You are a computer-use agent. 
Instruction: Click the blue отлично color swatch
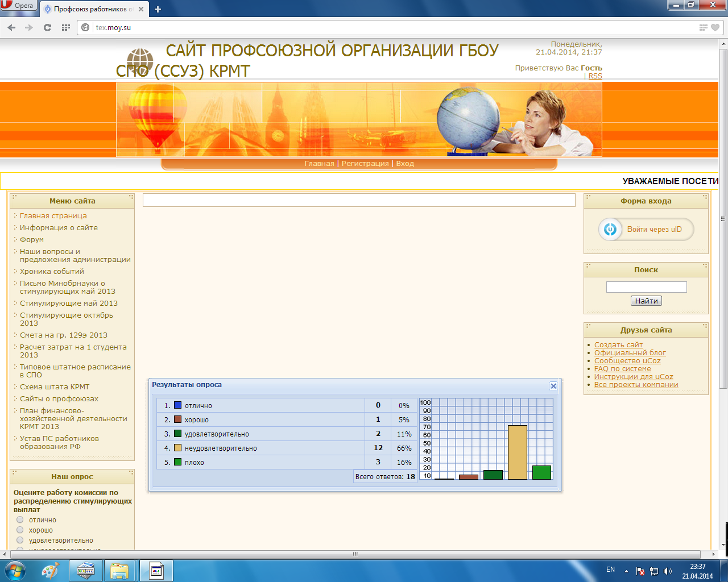tap(177, 405)
